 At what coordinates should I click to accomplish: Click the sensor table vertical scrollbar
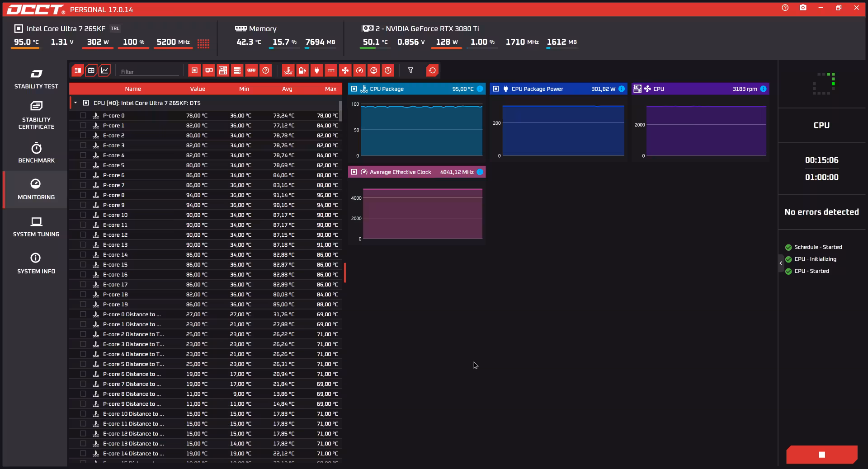coord(340,111)
